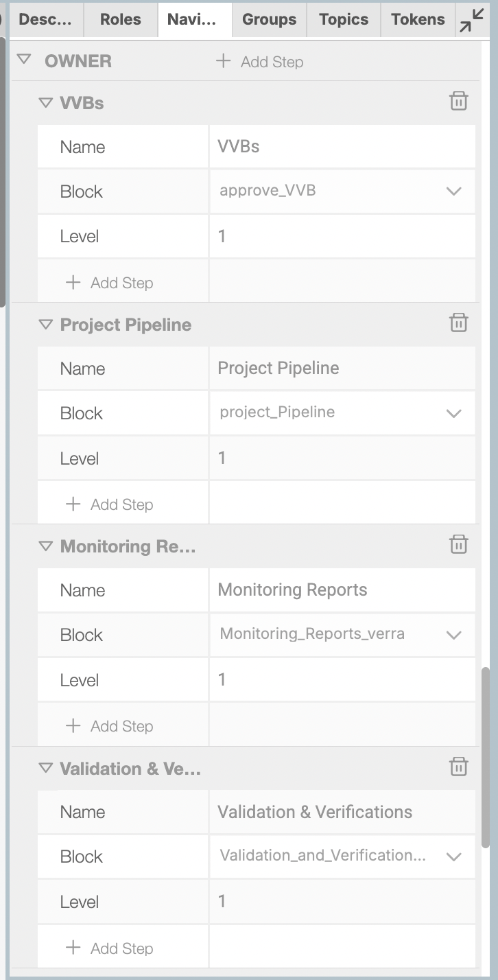Open the Groups tab
This screenshot has height=980, width=498.
[269, 19]
